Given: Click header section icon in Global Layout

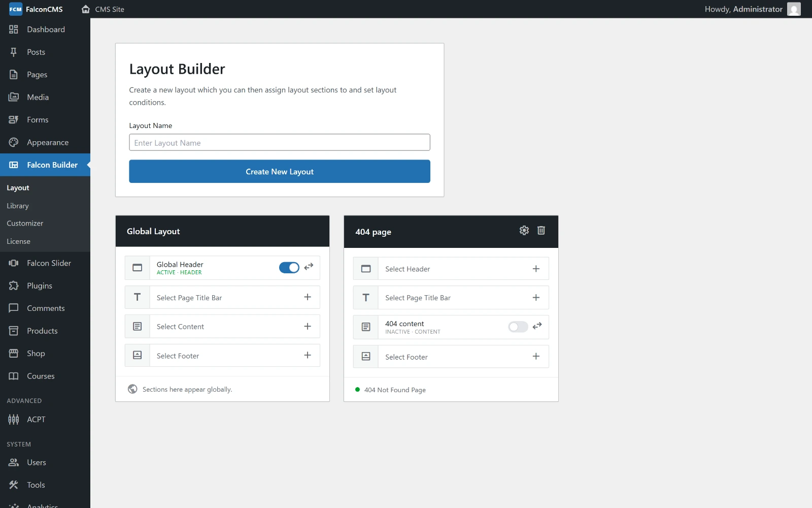Looking at the screenshot, I should point(138,268).
